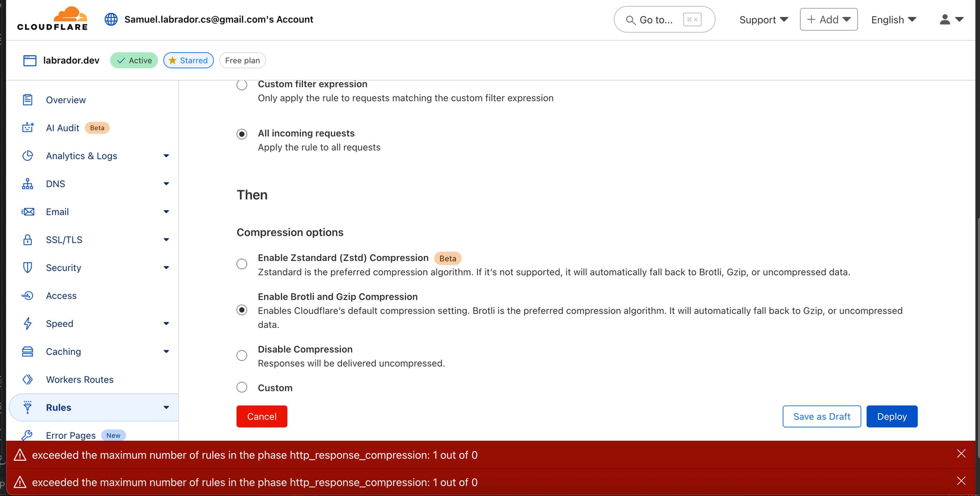
Task: Expand the Email submenu arrow
Action: 166,211
